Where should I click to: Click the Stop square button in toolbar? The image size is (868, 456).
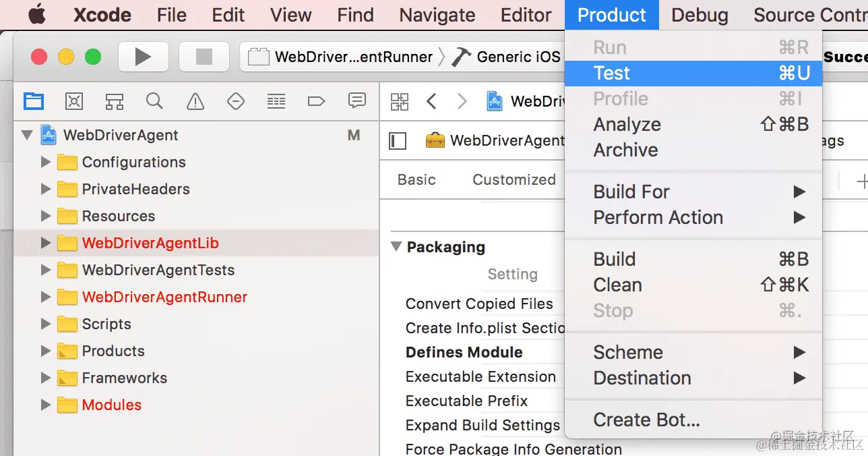(204, 57)
